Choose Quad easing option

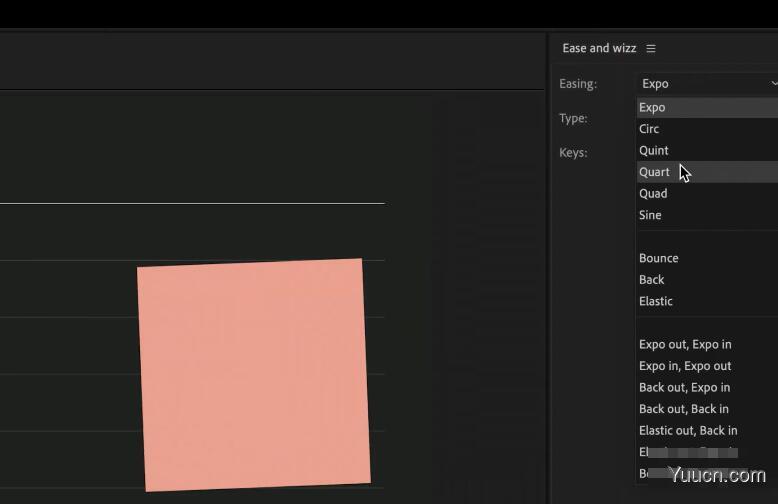[707, 193]
